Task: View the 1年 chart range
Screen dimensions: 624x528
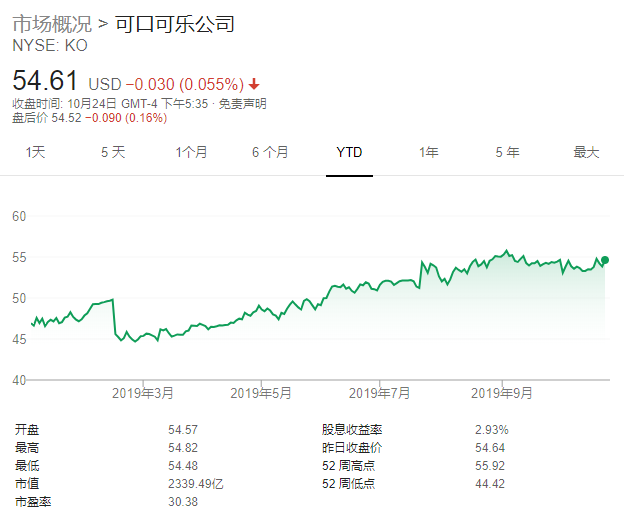Action: [428, 152]
